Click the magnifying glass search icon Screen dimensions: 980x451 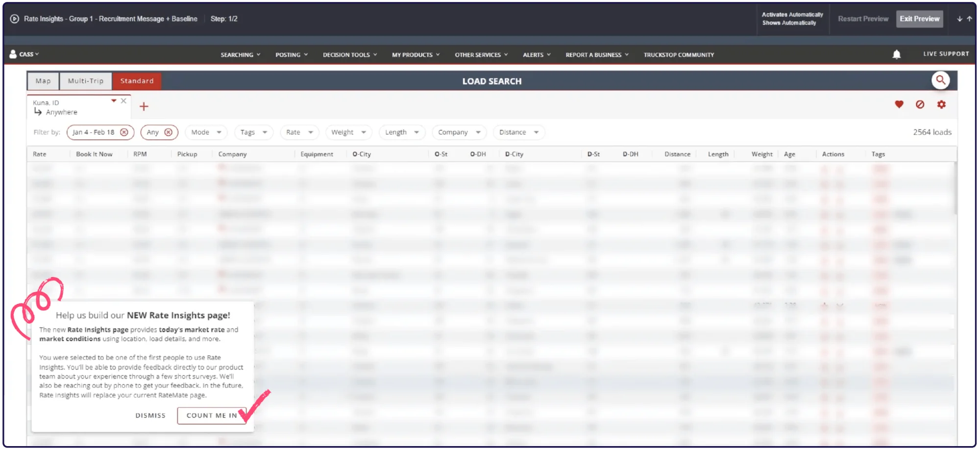(940, 80)
